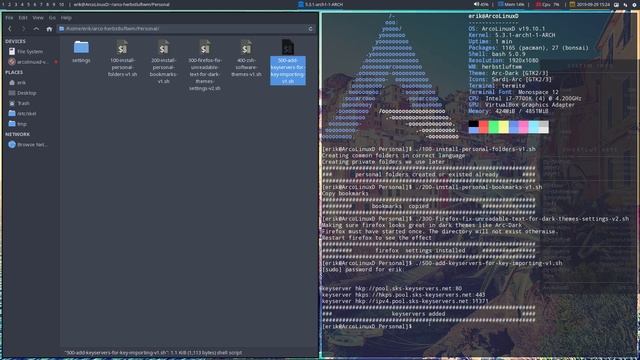This screenshot has height=360, width=640.
Task: Click the green color block in the terminal
Action: point(493,127)
